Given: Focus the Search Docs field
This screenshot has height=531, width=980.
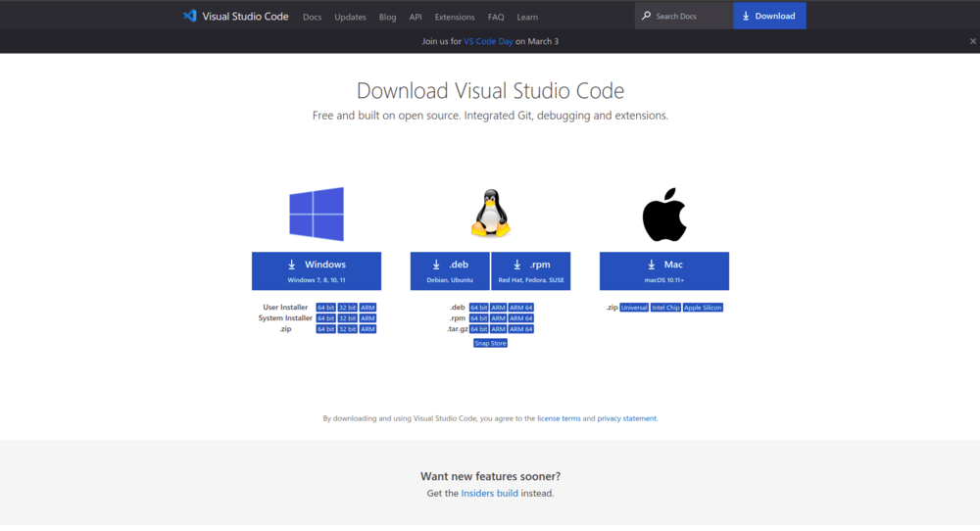Looking at the screenshot, I should coord(684,16).
